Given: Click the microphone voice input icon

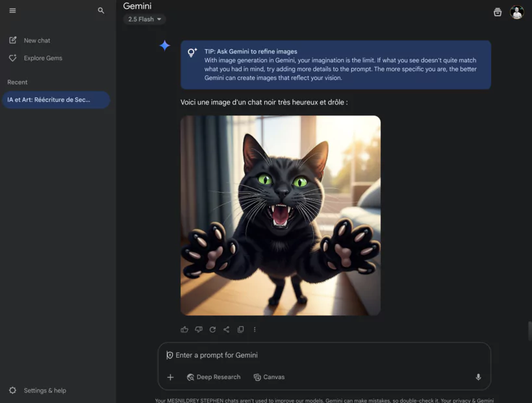Looking at the screenshot, I should tap(478, 377).
